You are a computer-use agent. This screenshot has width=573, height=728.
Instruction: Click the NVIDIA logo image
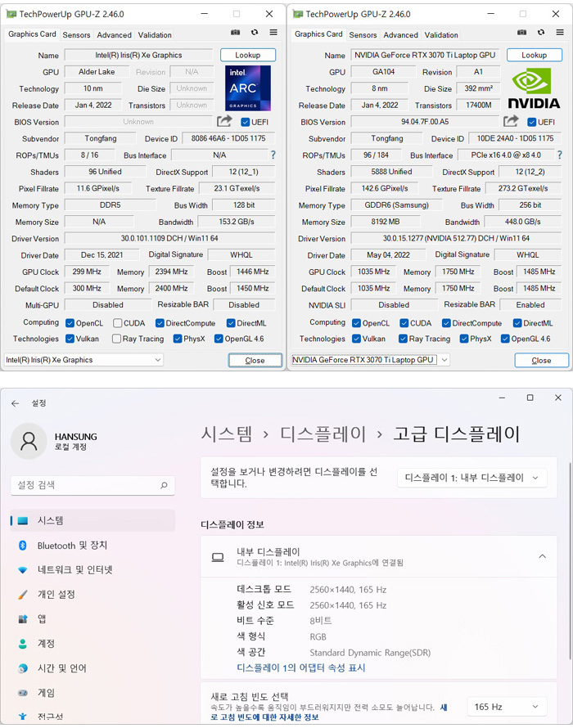(534, 88)
